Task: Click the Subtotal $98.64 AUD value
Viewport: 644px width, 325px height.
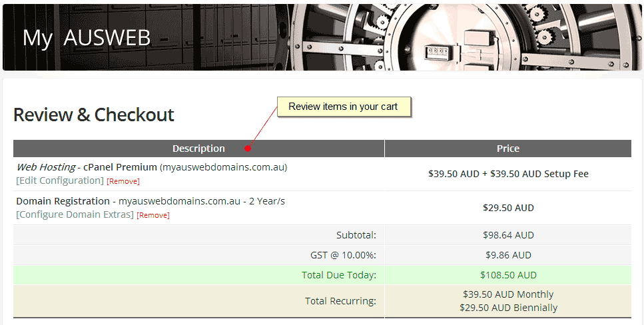Action: [x=507, y=235]
